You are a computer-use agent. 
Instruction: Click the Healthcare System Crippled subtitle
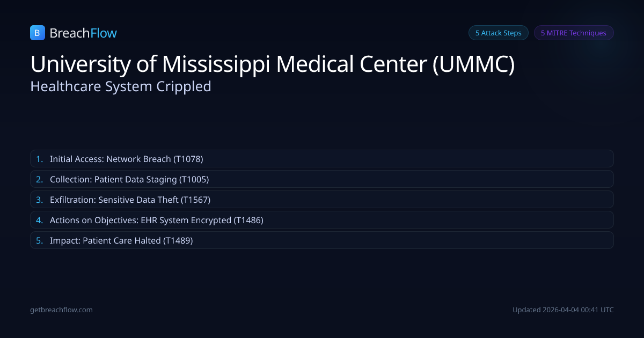click(121, 86)
